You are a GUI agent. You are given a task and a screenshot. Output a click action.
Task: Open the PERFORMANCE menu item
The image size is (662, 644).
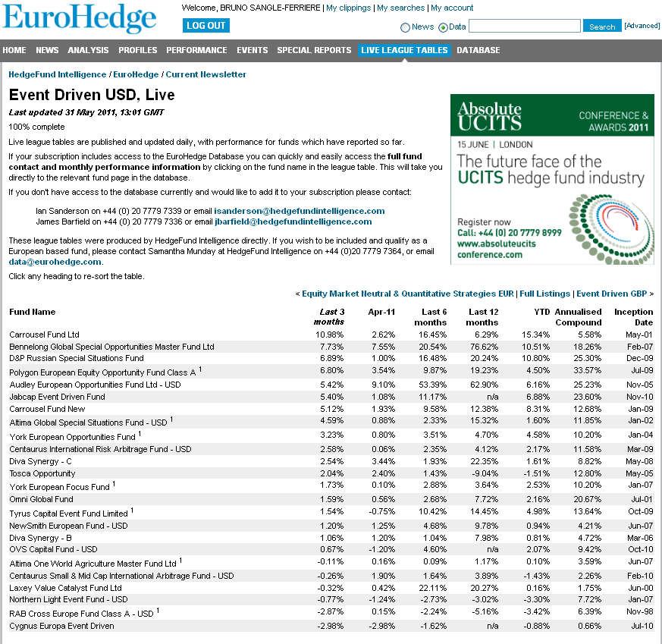[x=196, y=50]
